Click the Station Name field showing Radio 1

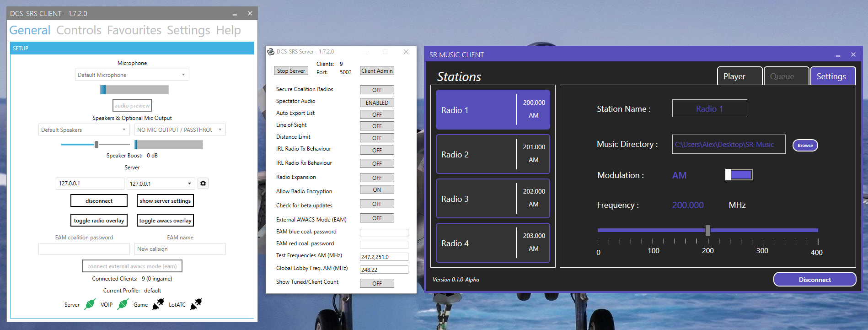pos(709,108)
